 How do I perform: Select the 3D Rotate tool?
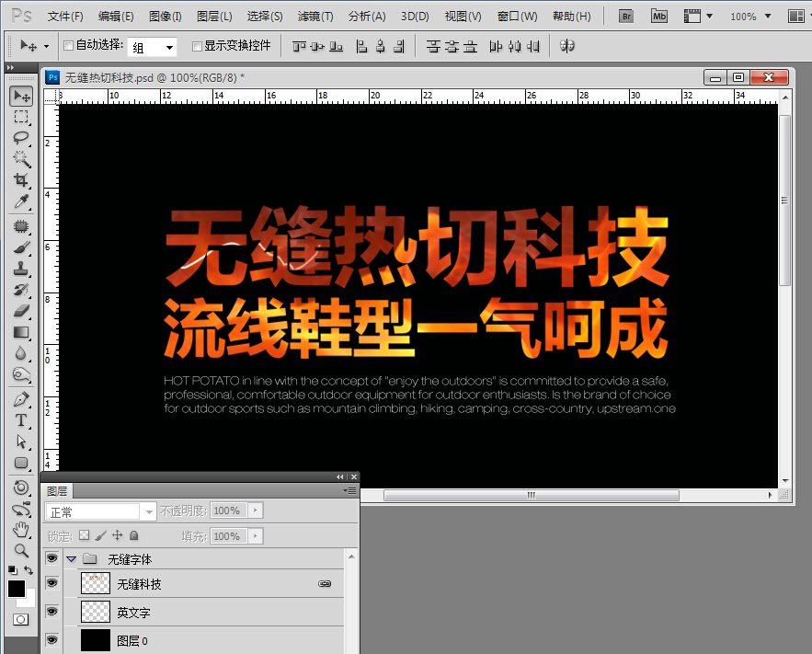[x=21, y=488]
